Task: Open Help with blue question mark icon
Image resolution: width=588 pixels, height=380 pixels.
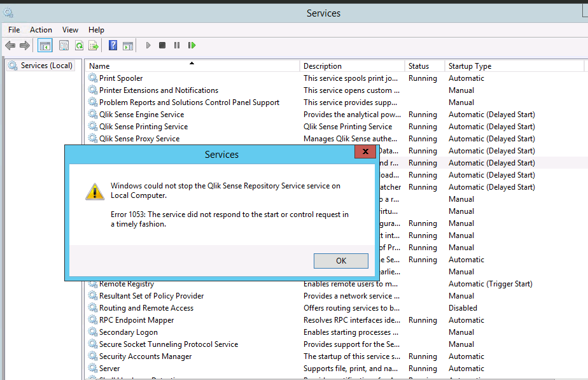Action: 113,45
